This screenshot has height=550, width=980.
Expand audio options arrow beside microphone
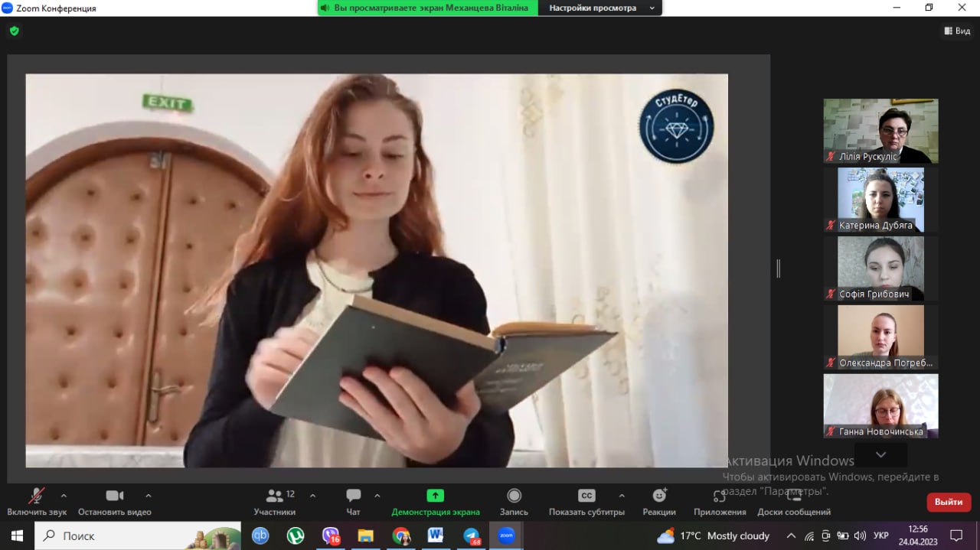click(64, 495)
